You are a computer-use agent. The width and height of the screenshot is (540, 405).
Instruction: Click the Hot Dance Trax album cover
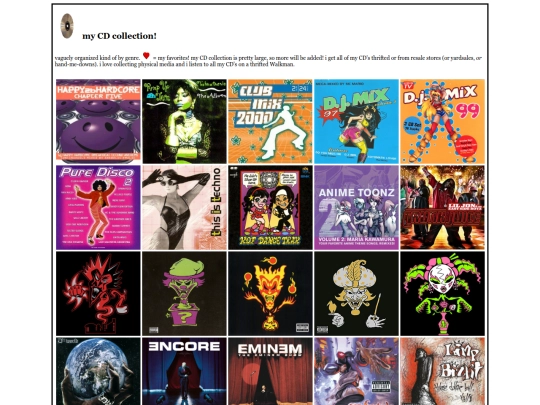tap(270, 207)
